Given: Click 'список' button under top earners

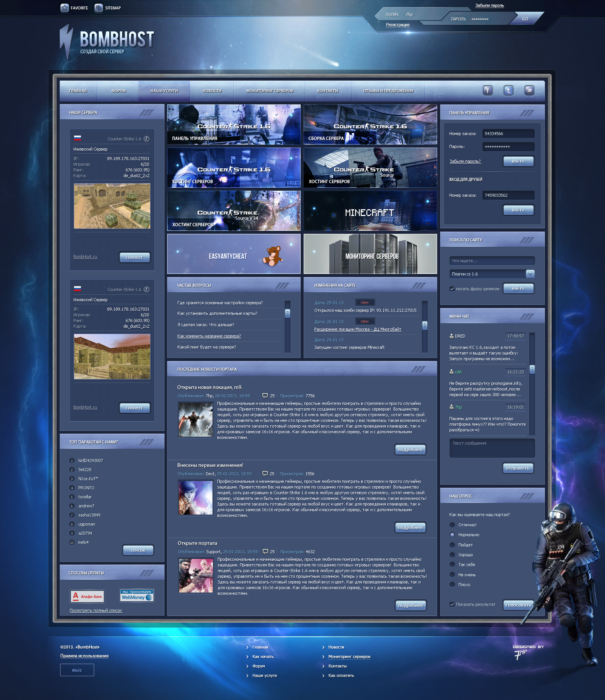Looking at the screenshot, I should [138, 550].
